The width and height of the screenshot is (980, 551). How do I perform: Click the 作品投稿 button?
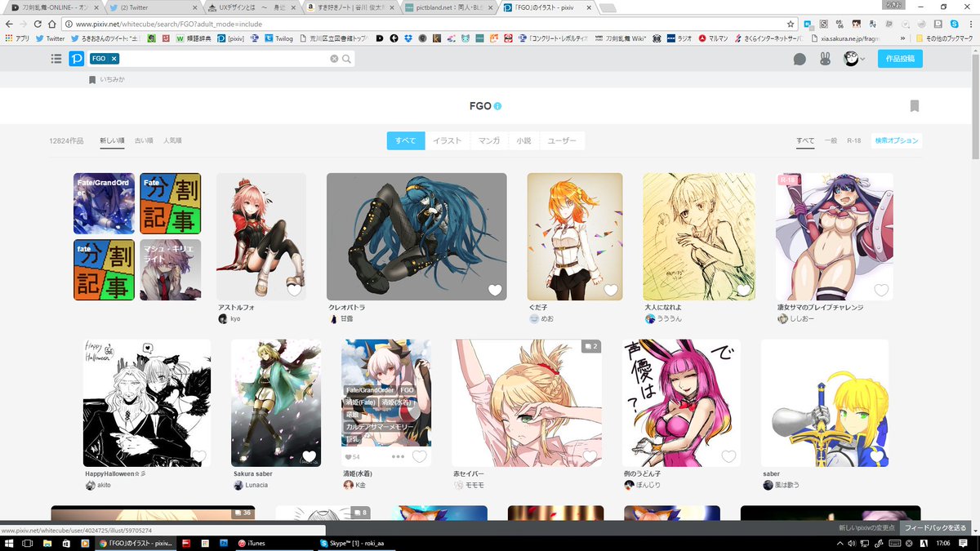[x=900, y=59]
